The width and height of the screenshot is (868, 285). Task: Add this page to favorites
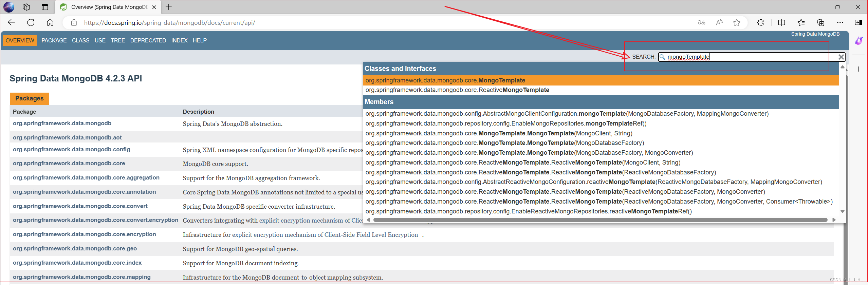tap(737, 22)
